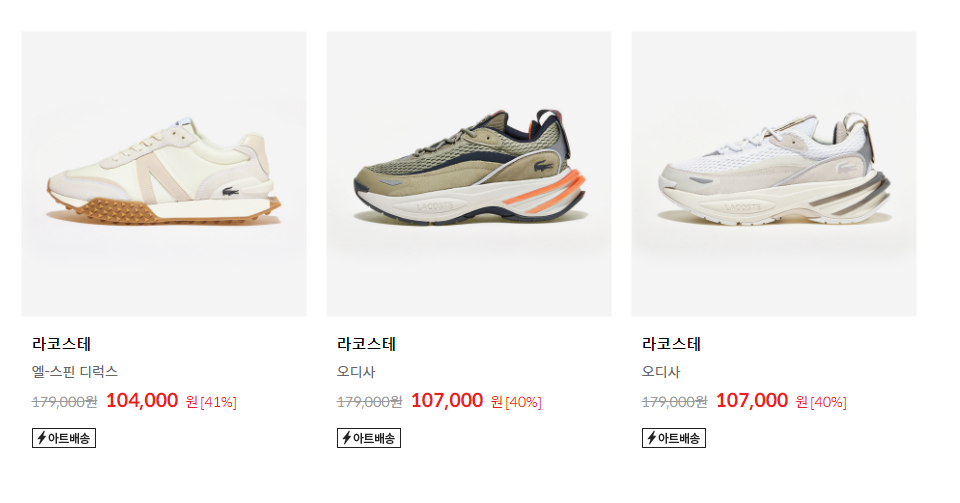Click 107,000 price of khaki 오디사 sneaker
This screenshot has height=503, width=960.
click(x=447, y=400)
